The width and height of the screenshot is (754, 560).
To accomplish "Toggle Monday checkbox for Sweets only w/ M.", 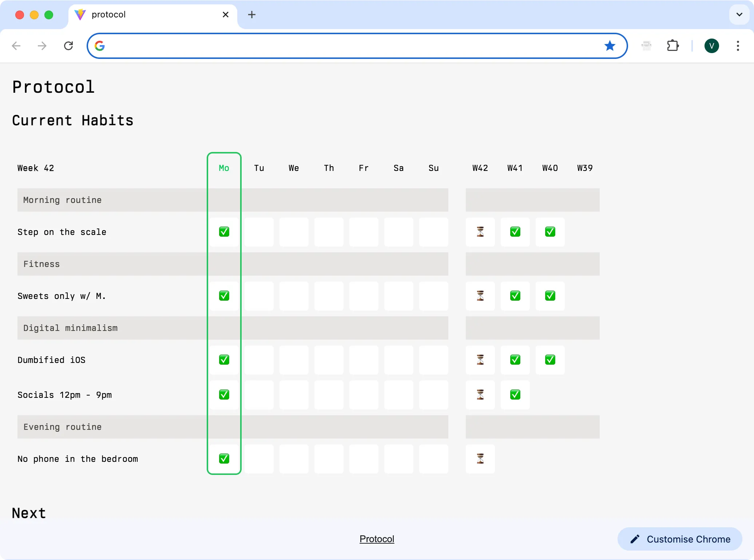I will click(224, 296).
